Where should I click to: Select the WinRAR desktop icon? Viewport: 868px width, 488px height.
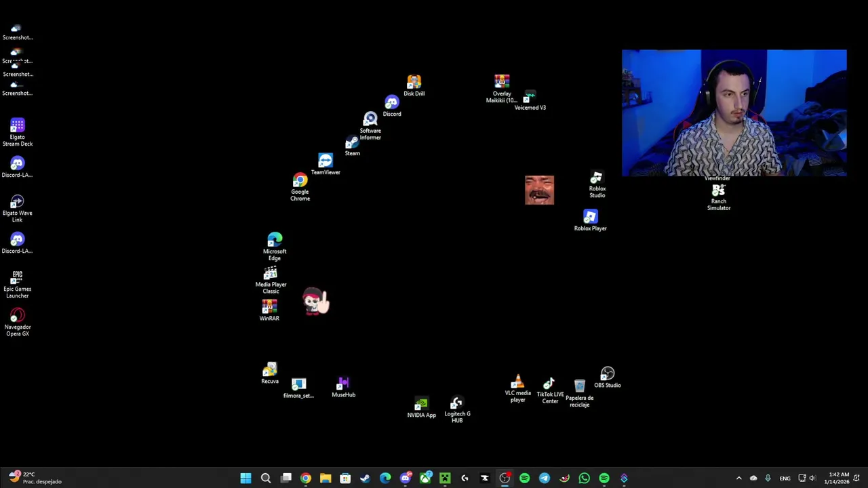coord(269,310)
